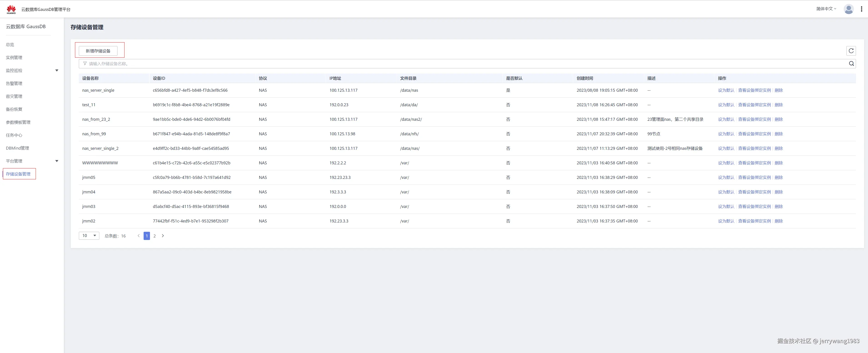Click the filter icon in the search box

tap(85, 64)
